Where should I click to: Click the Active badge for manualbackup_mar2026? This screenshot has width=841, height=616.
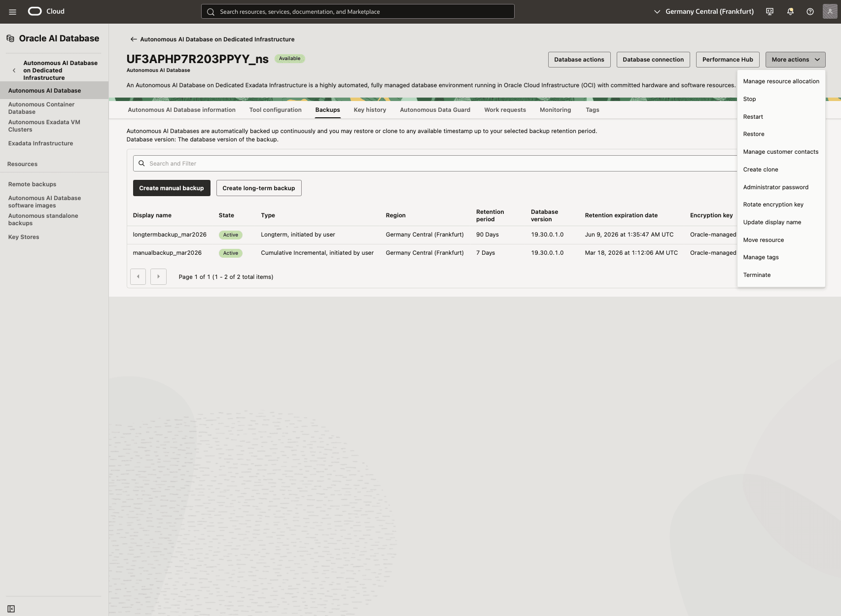(x=230, y=253)
